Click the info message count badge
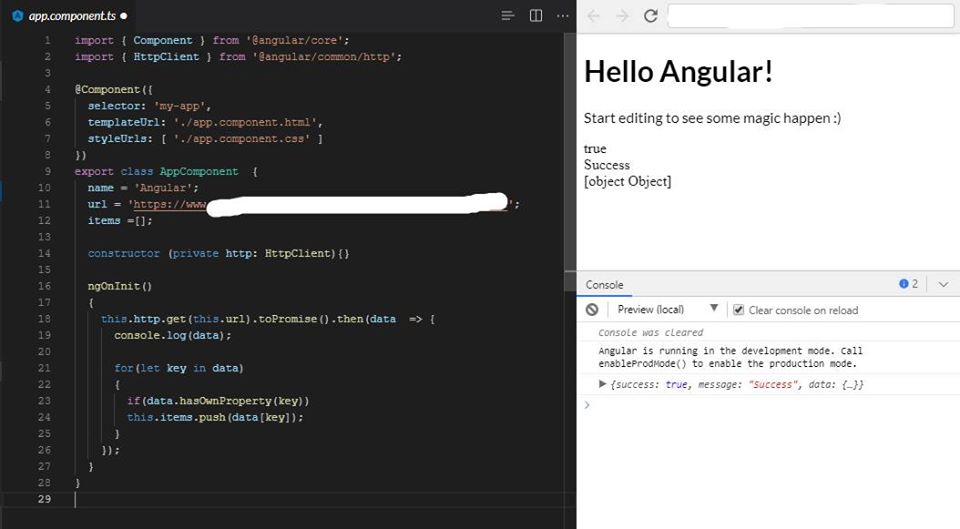 (908, 284)
